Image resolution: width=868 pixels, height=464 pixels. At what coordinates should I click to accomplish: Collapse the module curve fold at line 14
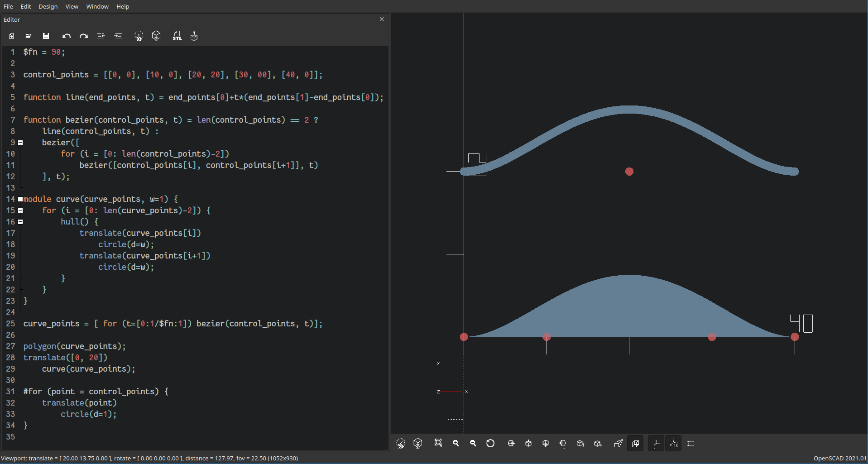click(20, 199)
